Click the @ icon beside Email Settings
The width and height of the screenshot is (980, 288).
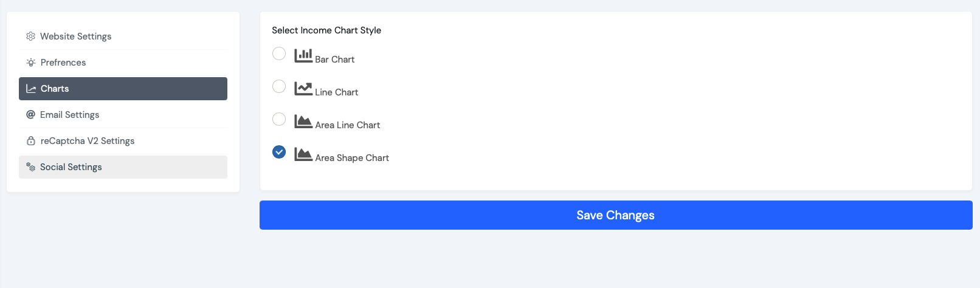[30, 115]
